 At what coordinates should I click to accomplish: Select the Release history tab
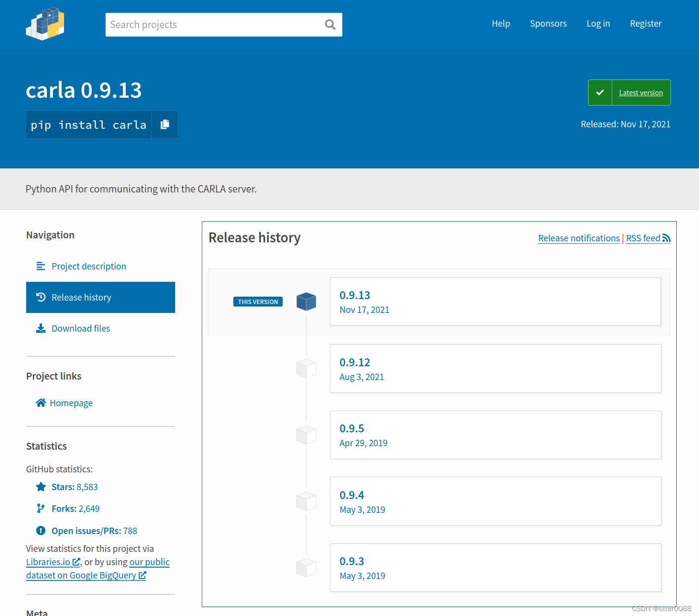point(101,297)
